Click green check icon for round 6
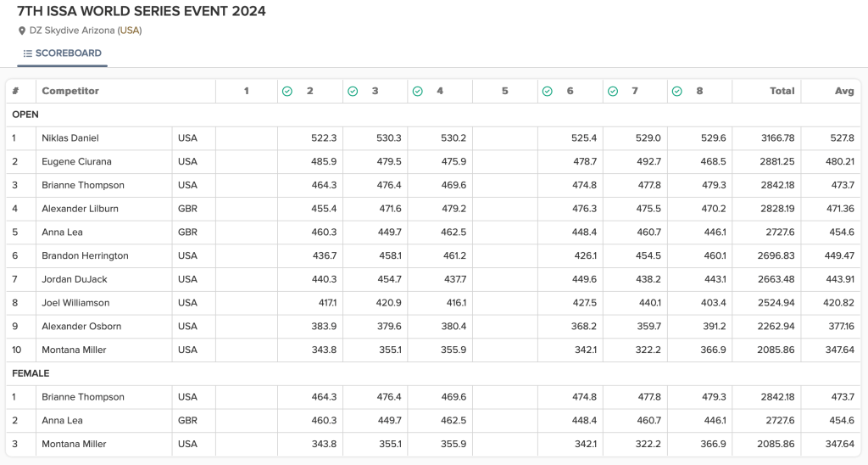Viewport: 868px width, 465px height. point(548,91)
